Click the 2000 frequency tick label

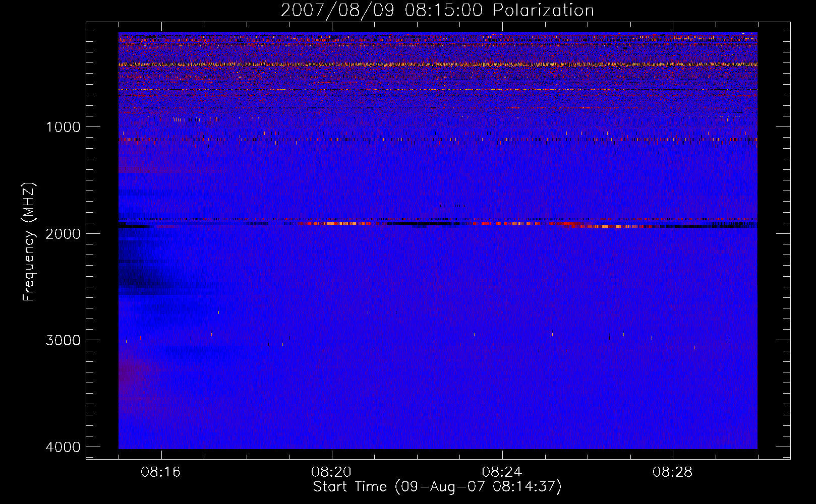click(63, 233)
